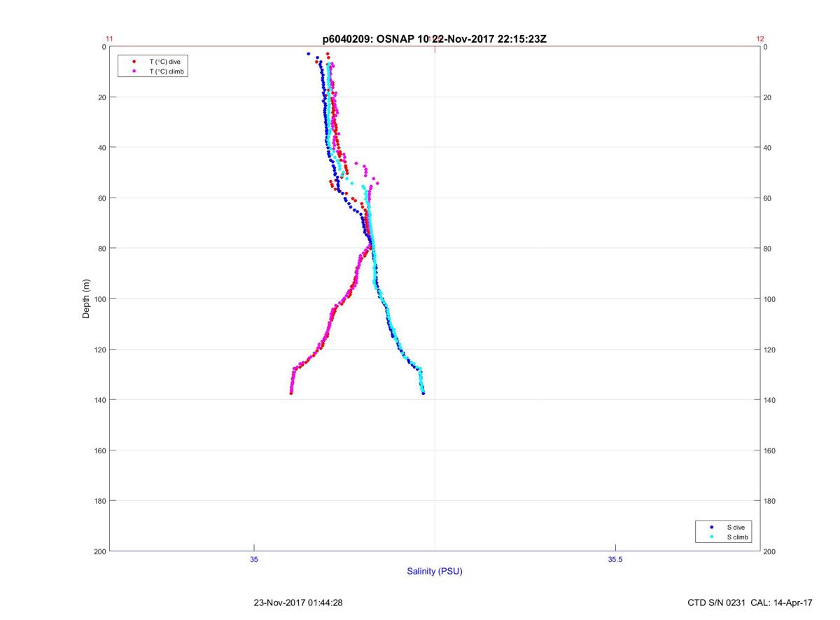The image size is (840, 620).
Task: Click the left-axis depth tick '100'
Action: pos(100,299)
